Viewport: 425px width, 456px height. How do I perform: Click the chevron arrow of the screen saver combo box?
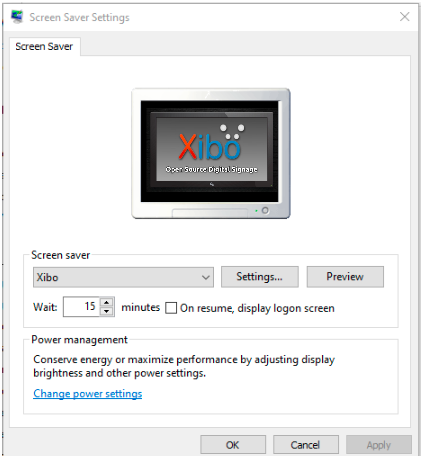[206, 277]
